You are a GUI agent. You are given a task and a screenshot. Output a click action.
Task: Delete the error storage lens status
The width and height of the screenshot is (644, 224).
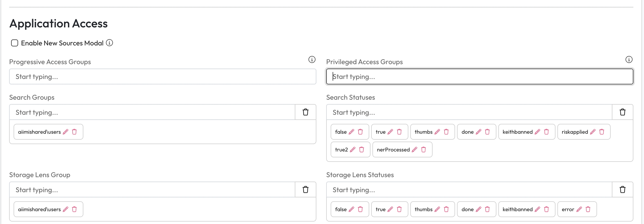click(588, 209)
